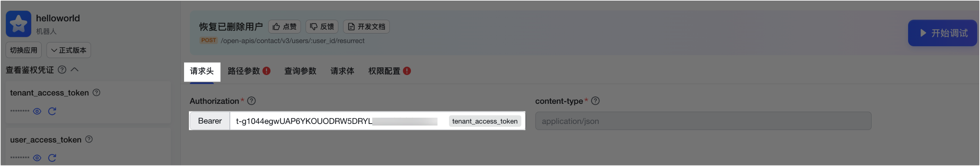Open help icon beside tenant_access_token label

[97, 93]
